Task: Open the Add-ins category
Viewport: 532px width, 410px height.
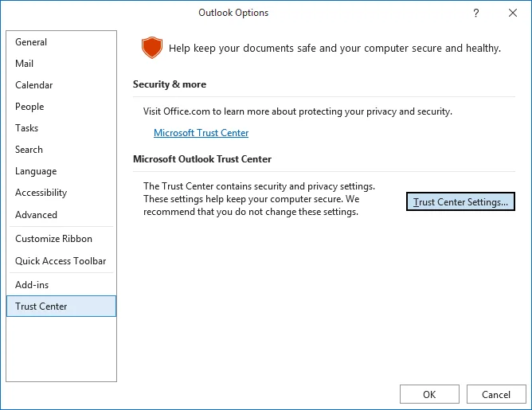Action: click(61, 285)
